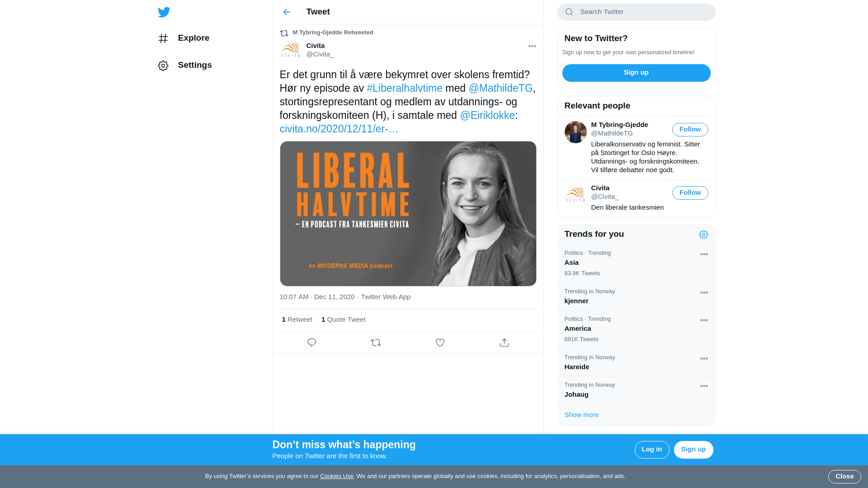Open more options for Asia trend
The width and height of the screenshot is (868, 488).
click(x=704, y=254)
